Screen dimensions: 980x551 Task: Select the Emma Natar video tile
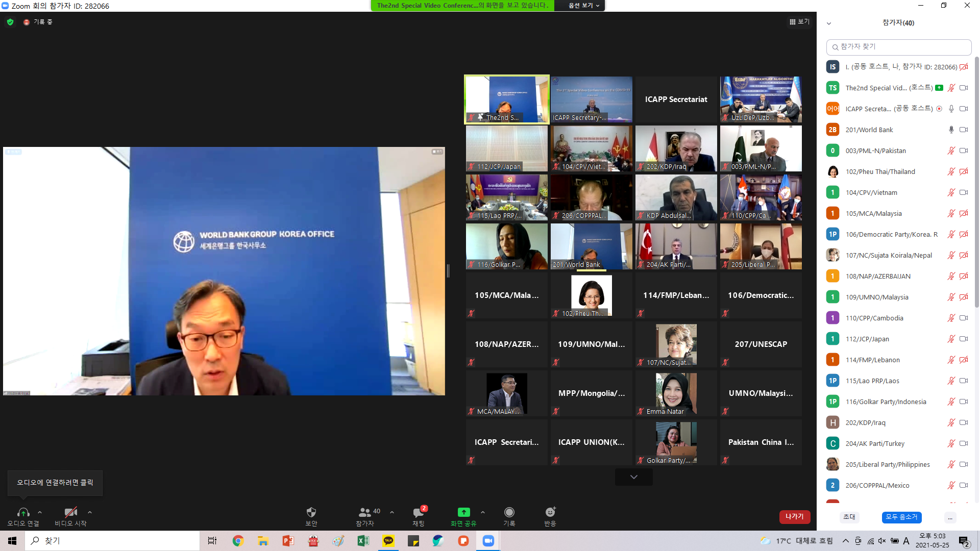point(676,393)
